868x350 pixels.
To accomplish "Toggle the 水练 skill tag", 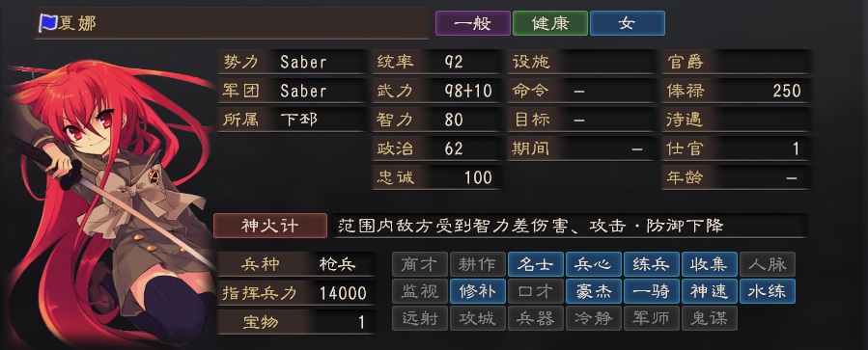I will click(768, 291).
